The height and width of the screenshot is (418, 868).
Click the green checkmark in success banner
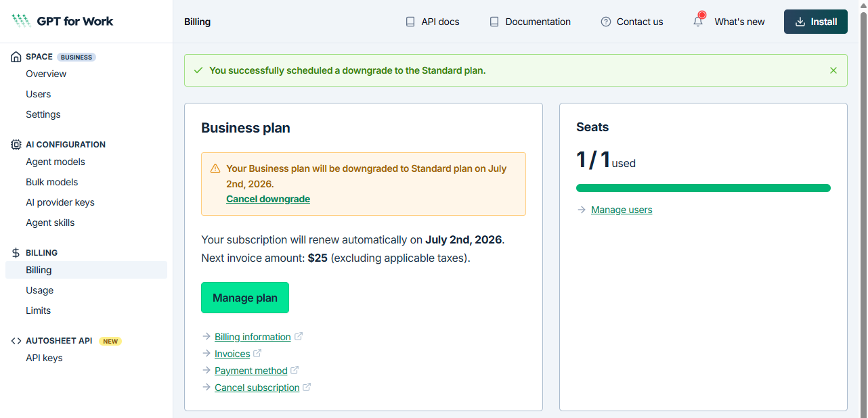tap(198, 70)
